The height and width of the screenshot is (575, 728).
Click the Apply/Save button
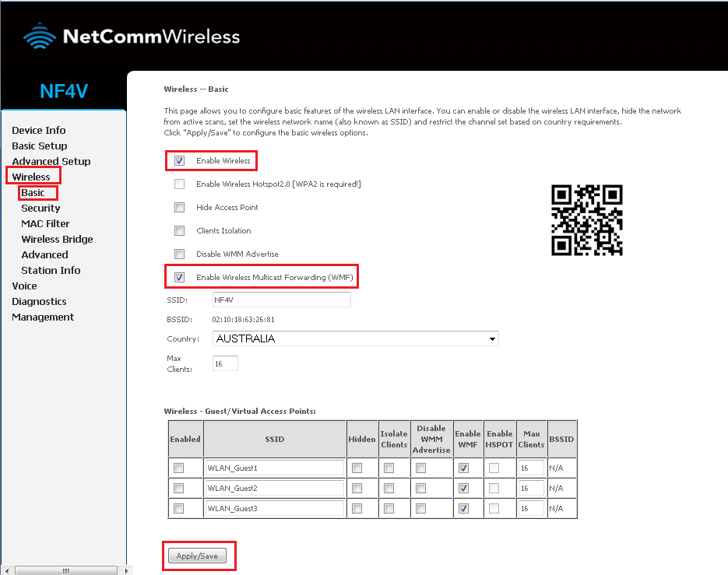[197, 556]
